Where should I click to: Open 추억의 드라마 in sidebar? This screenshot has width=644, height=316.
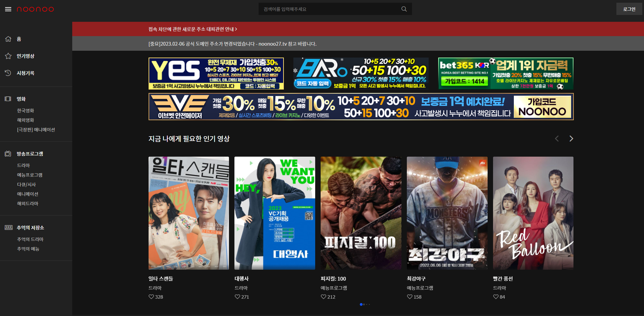tap(30, 239)
